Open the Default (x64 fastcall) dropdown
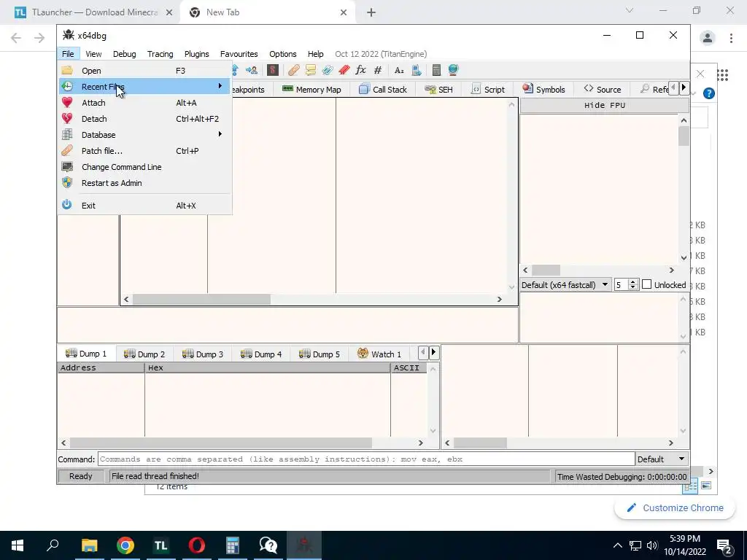Viewport: 747px width, 560px height. pos(565,285)
